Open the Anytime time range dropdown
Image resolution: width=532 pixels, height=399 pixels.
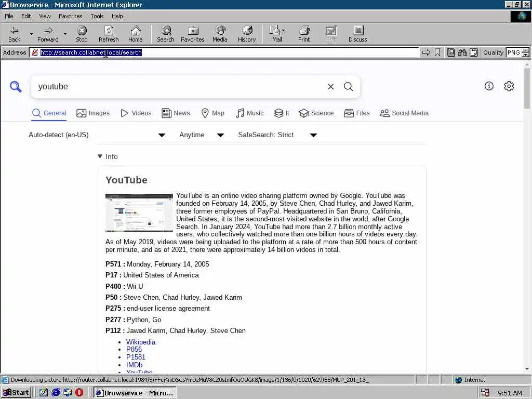click(202, 135)
